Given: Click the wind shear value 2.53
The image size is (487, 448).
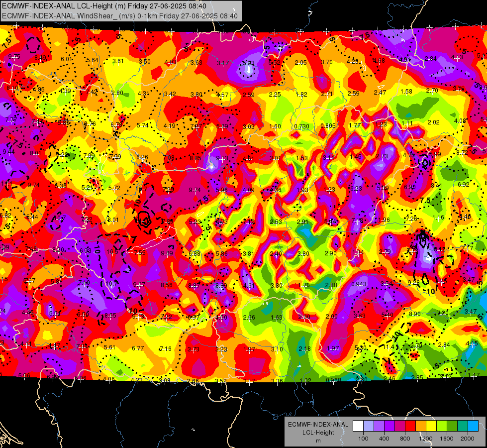Looking at the screenshot, I should tap(276, 222).
